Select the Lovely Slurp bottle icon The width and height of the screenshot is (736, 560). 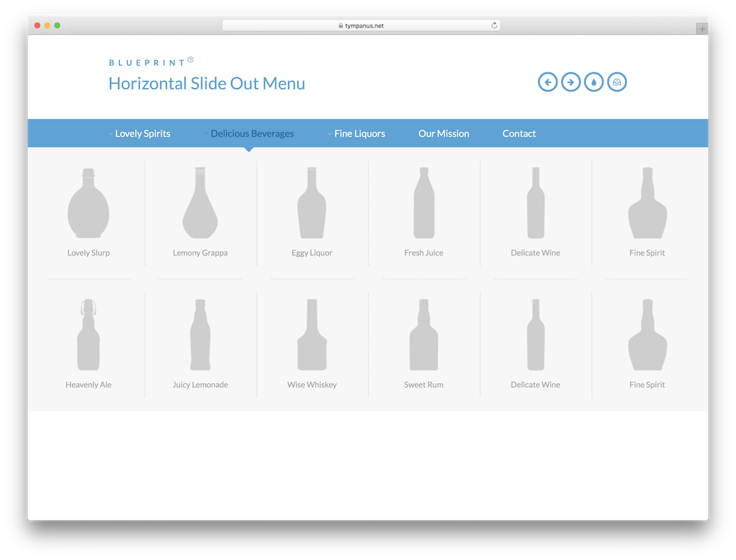pyautogui.click(x=88, y=203)
